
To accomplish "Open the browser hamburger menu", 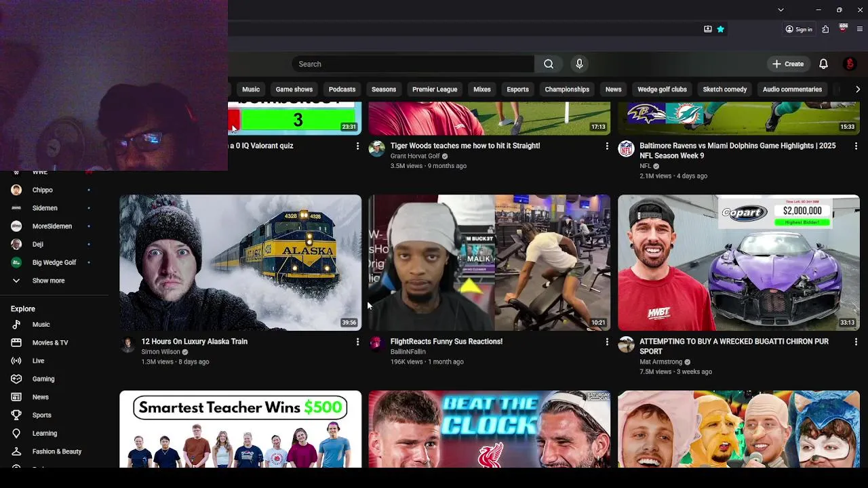I will tap(860, 29).
